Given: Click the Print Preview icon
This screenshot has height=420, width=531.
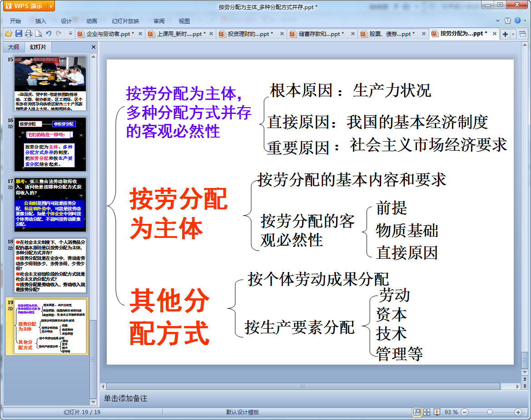Looking at the screenshot, I should (39, 34).
